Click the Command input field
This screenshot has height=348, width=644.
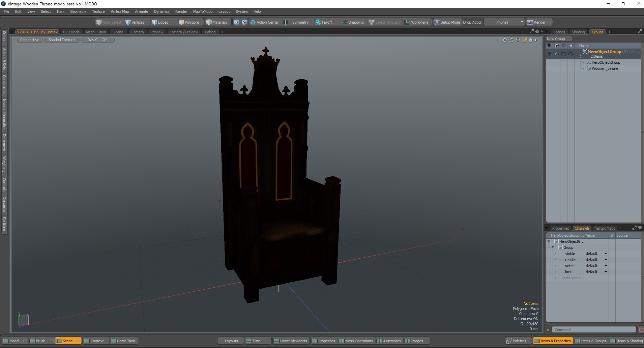click(594, 330)
